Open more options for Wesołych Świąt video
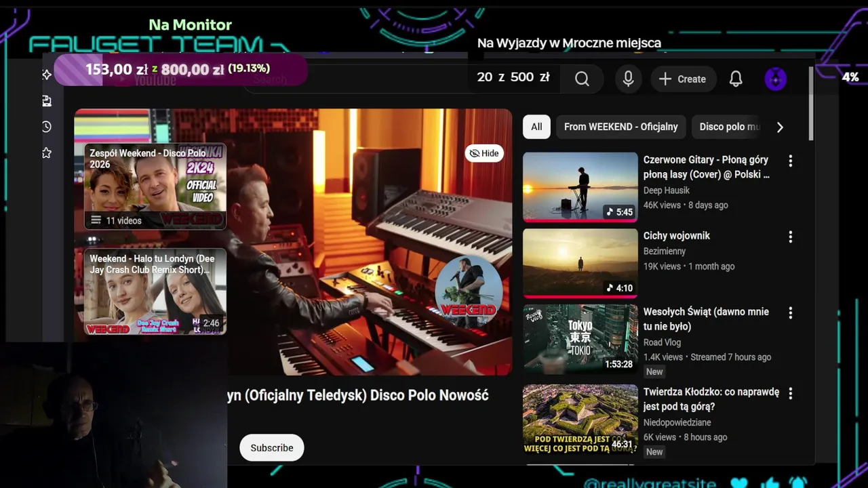This screenshot has width=868, height=488. tap(790, 313)
